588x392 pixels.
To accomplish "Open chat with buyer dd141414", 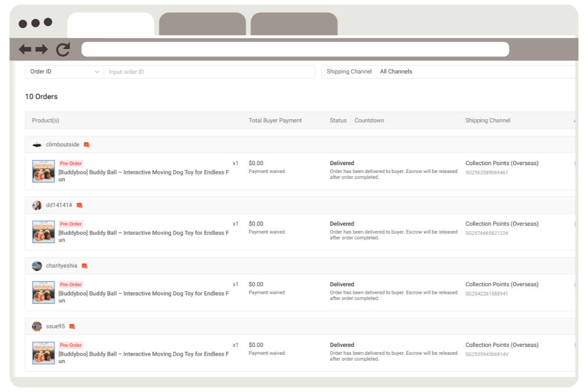I will (x=80, y=205).
